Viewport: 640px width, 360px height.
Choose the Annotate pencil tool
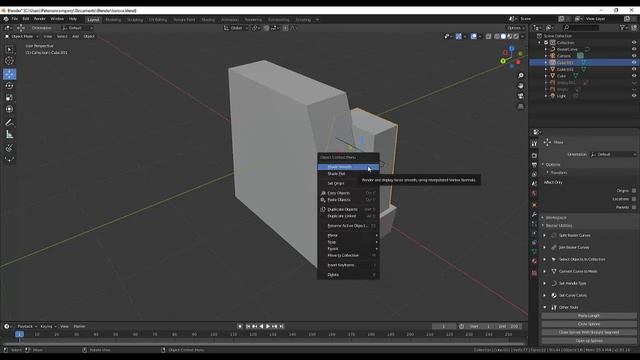[9, 123]
